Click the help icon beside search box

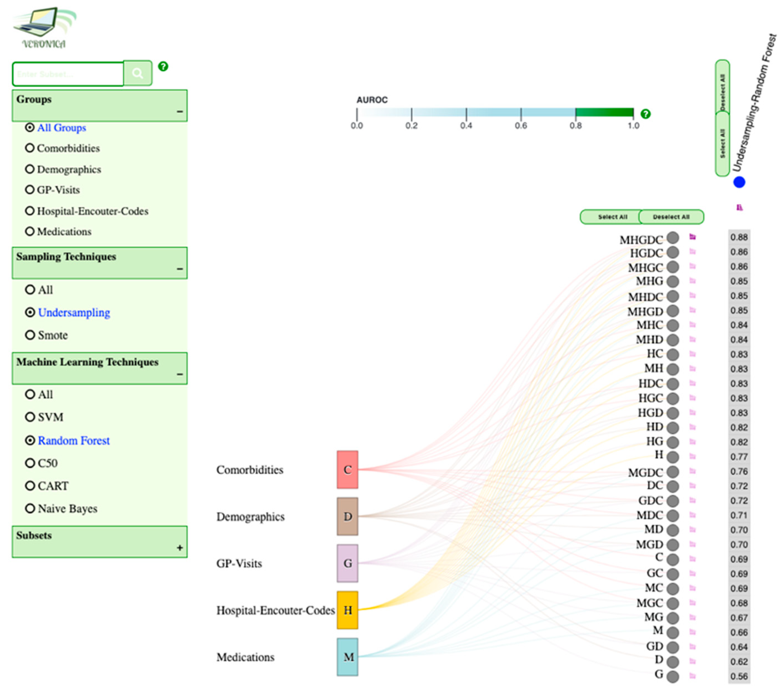[x=163, y=66]
